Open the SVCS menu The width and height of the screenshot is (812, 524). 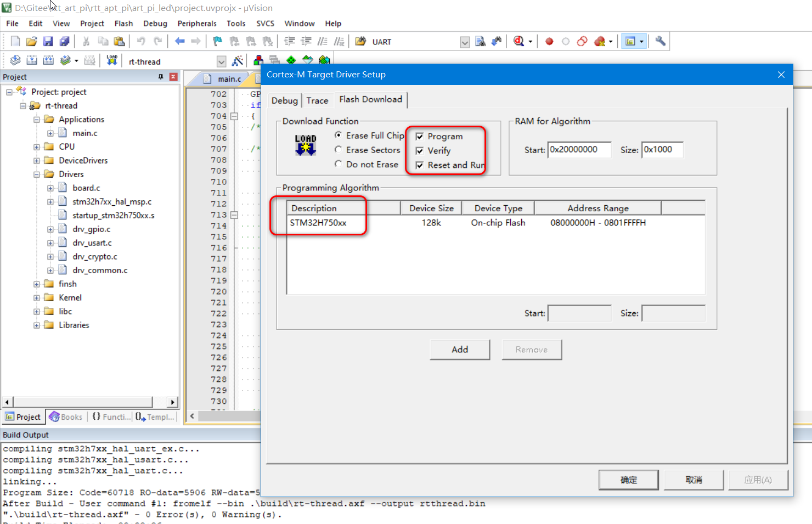tap(265, 24)
